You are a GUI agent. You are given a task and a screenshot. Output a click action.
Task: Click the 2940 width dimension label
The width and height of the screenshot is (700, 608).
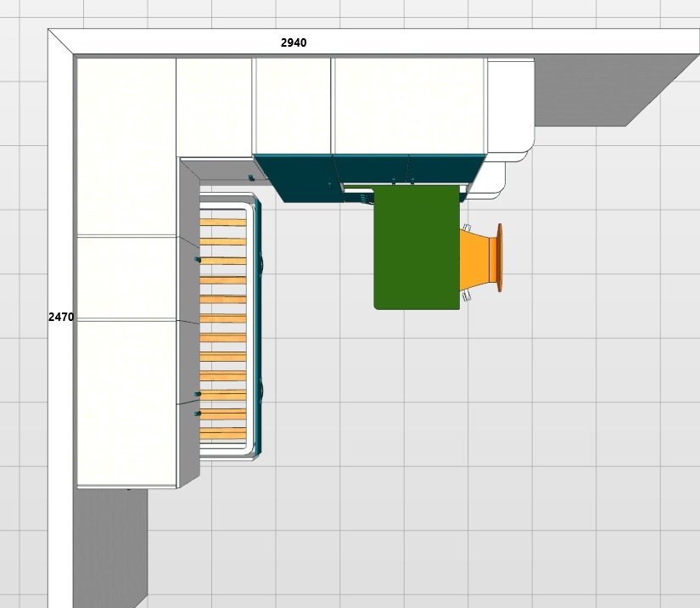(294, 43)
